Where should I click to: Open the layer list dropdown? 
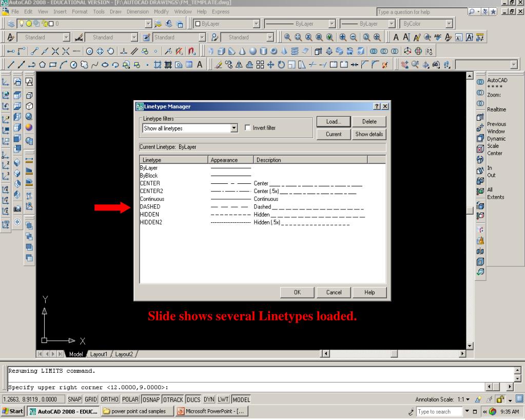(x=148, y=24)
